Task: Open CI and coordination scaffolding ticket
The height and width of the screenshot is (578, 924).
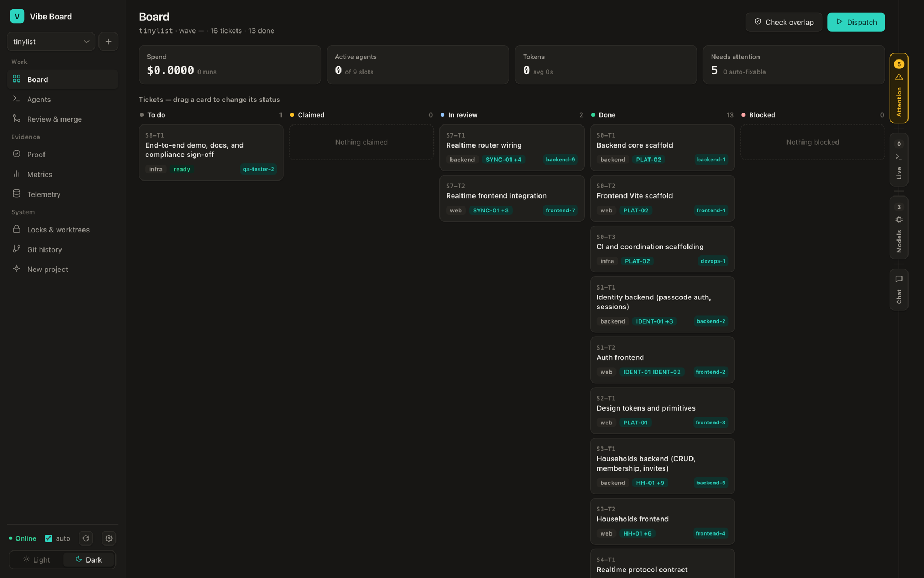Action: click(x=662, y=249)
